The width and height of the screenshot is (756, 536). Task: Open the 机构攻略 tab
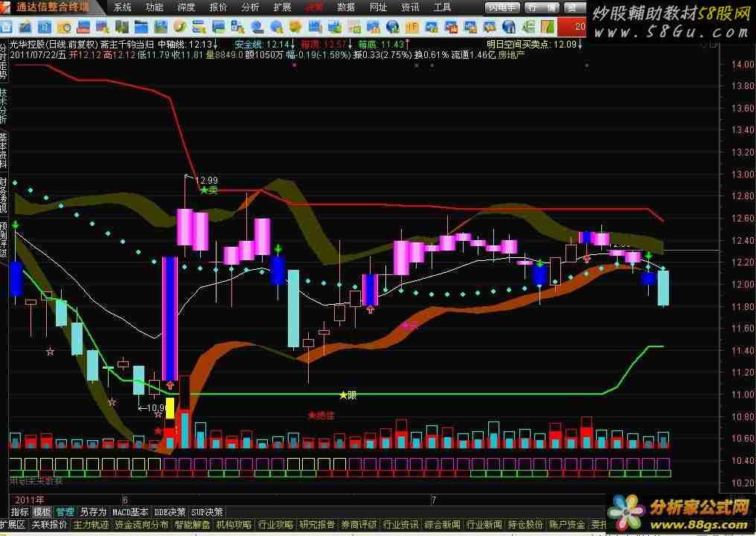tap(234, 524)
